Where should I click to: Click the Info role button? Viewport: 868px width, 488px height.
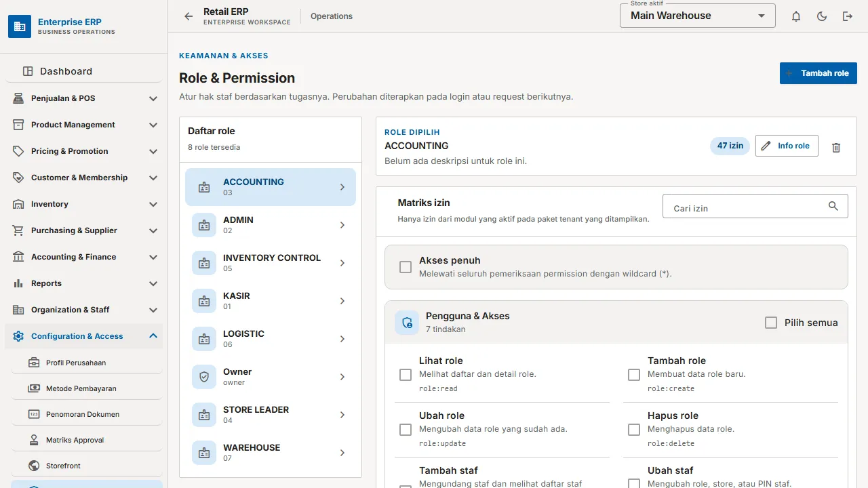pyautogui.click(x=787, y=146)
